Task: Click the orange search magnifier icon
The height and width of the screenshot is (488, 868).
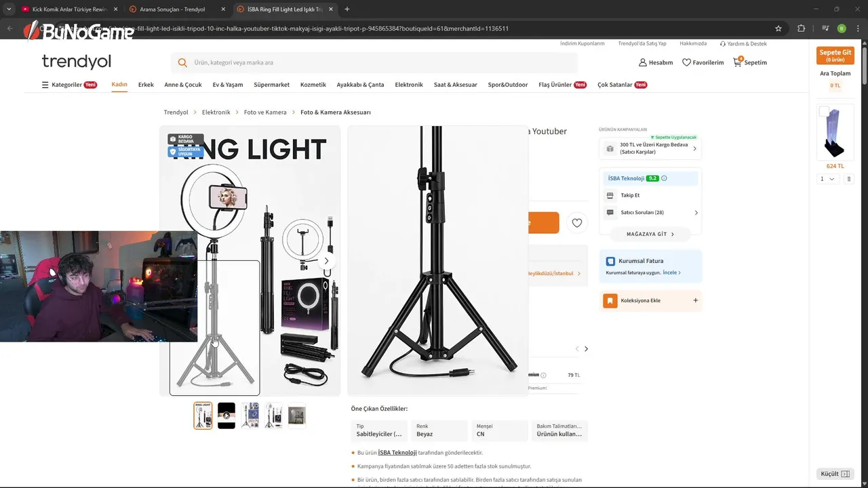Action: (x=182, y=62)
